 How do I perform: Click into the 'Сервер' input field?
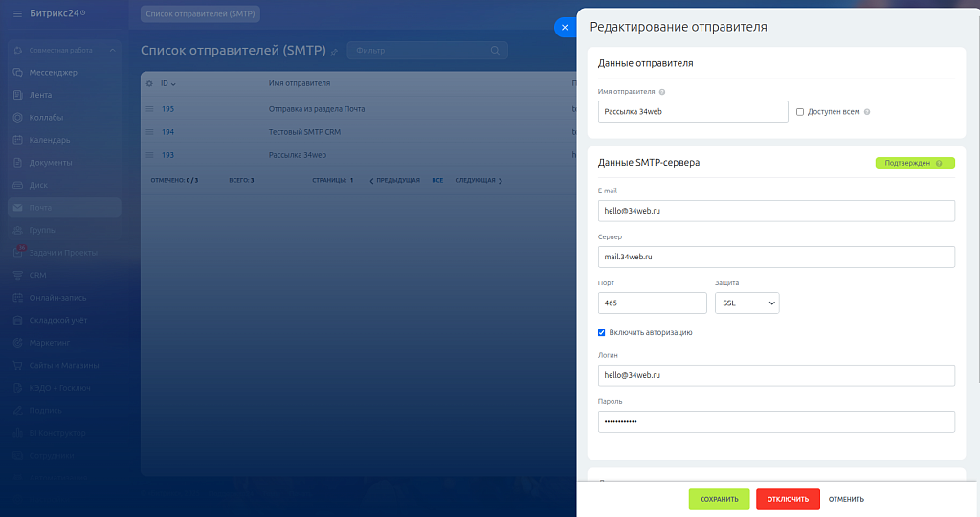[776, 258]
